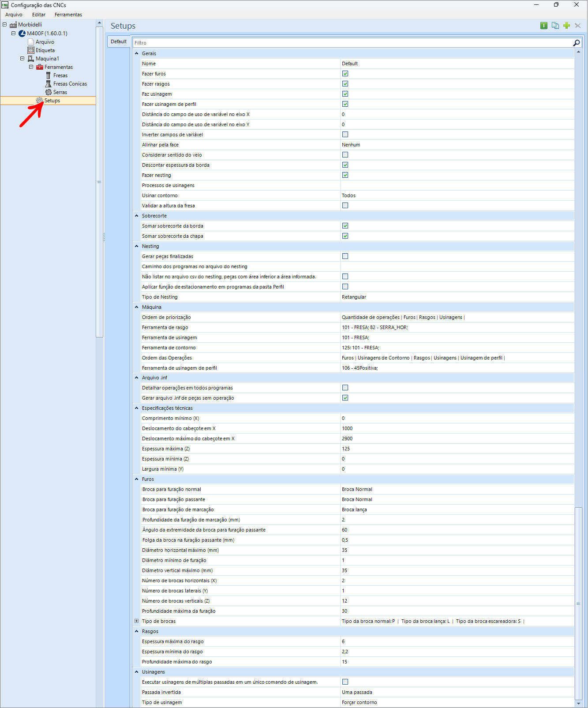Expand the Tipo de brocas row
Screen dimensions: 588x708
point(137,621)
